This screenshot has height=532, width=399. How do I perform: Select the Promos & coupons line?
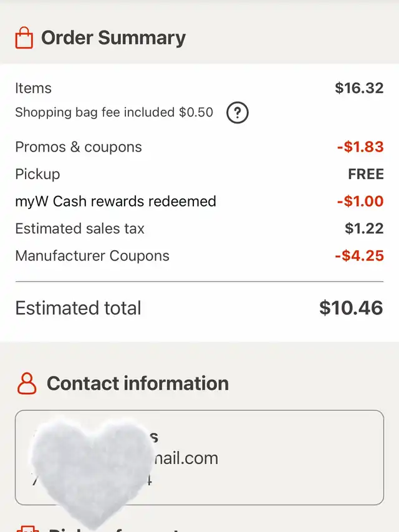point(79,147)
